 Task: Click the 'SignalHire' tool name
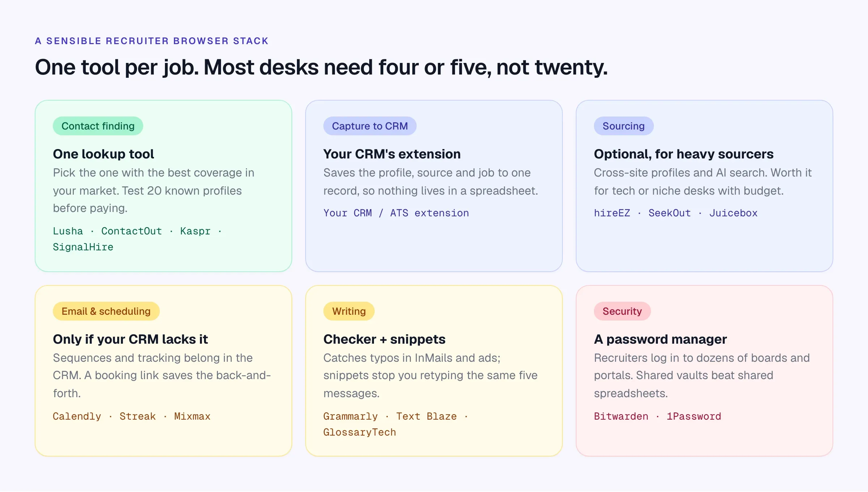point(83,247)
